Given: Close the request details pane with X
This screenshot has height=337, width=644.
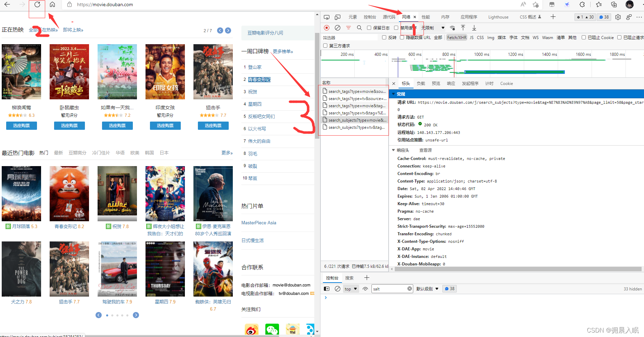Looking at the screenshot, I should click(x=394, y=84).
